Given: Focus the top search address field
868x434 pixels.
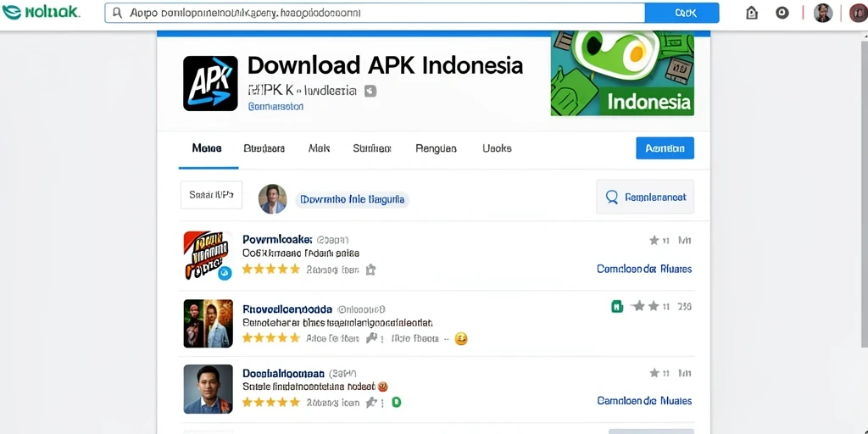Looking at the screenshot, I should (375, 13).
